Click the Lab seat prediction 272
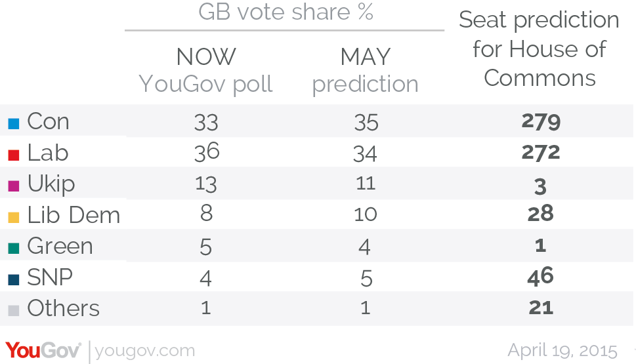Screen dimensions: 636x364 pyautogui.click(x=541, y=153)
